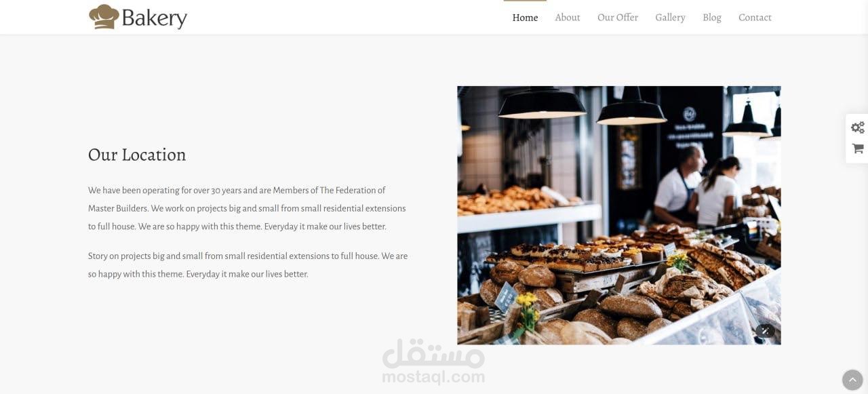Click the chef hat logo icon
Viewport: 868px width, 394px height.
[104, 17]
